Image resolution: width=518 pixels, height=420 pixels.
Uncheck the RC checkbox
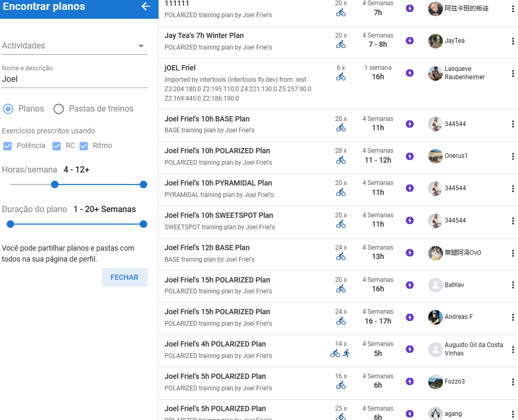[x=56, y=146]
